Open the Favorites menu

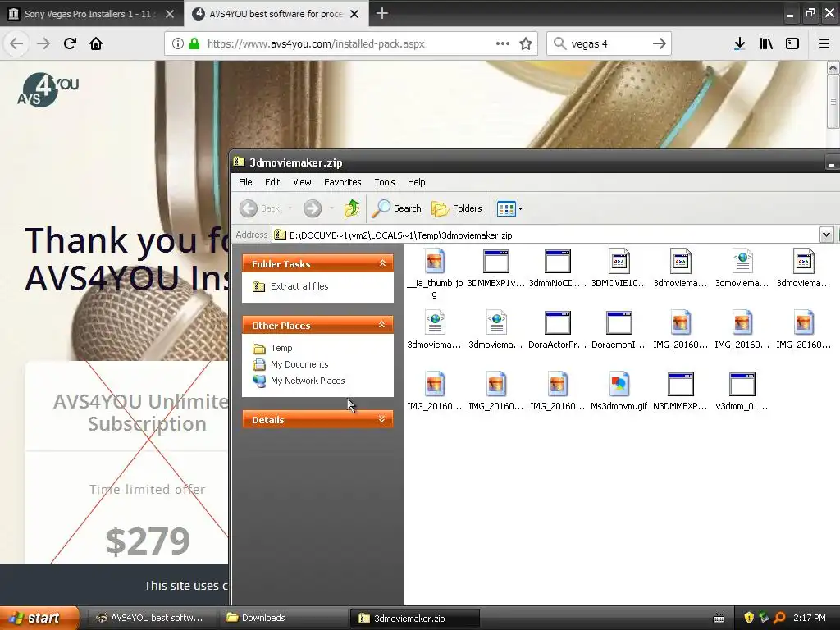[x=342, y=182]
